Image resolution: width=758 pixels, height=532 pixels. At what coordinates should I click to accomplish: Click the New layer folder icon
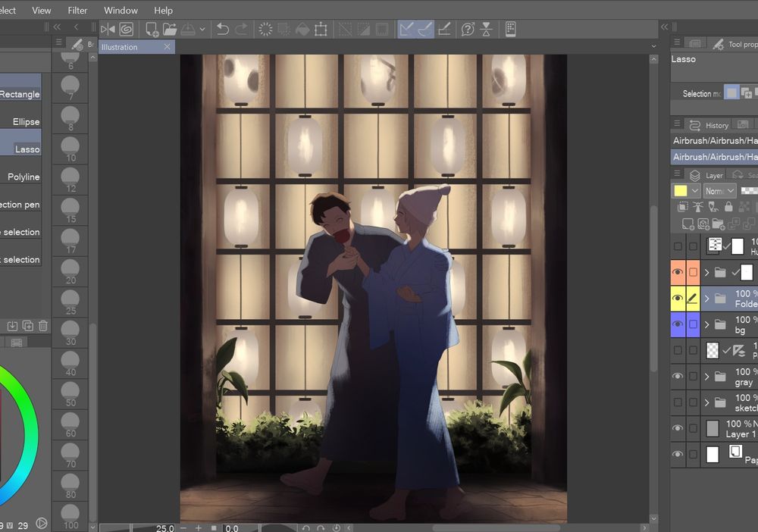point(719,224)
